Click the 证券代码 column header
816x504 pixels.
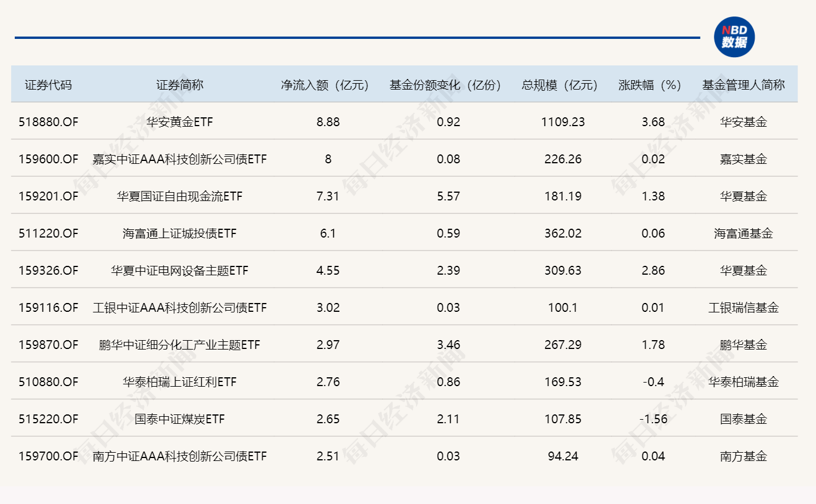[x=48, y=85]
